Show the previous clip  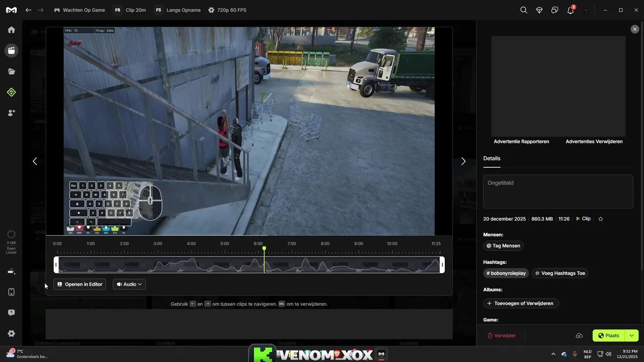click(35, 161)
